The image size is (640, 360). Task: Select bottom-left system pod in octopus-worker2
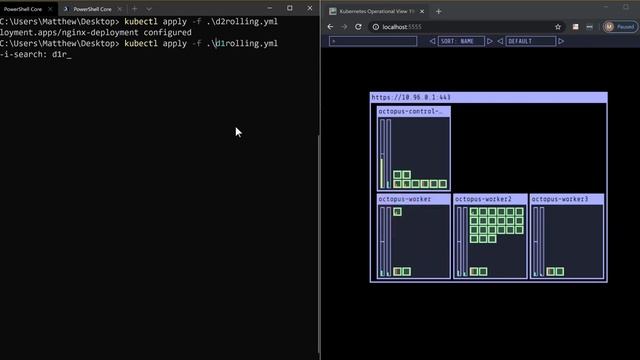(x=474, y=271)
